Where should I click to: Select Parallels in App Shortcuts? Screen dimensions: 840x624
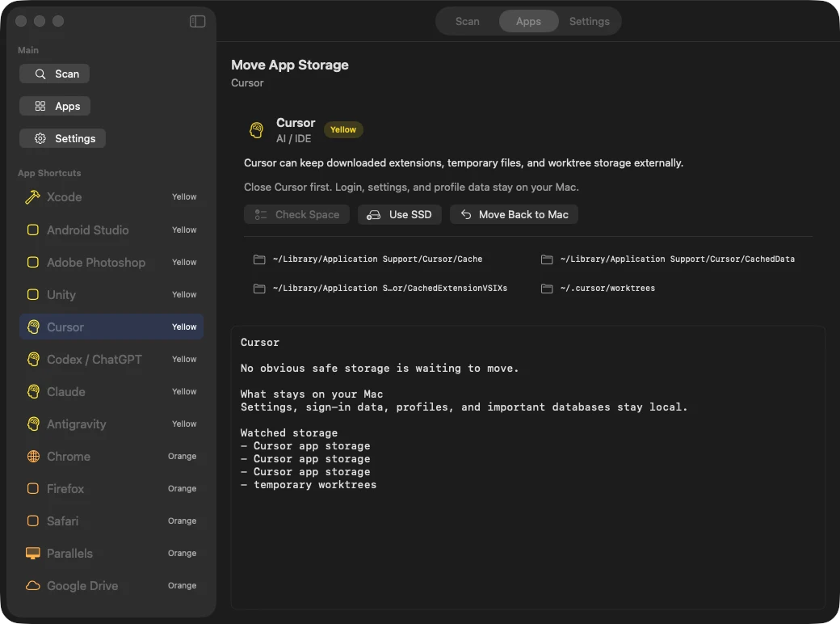pos(111,553)
